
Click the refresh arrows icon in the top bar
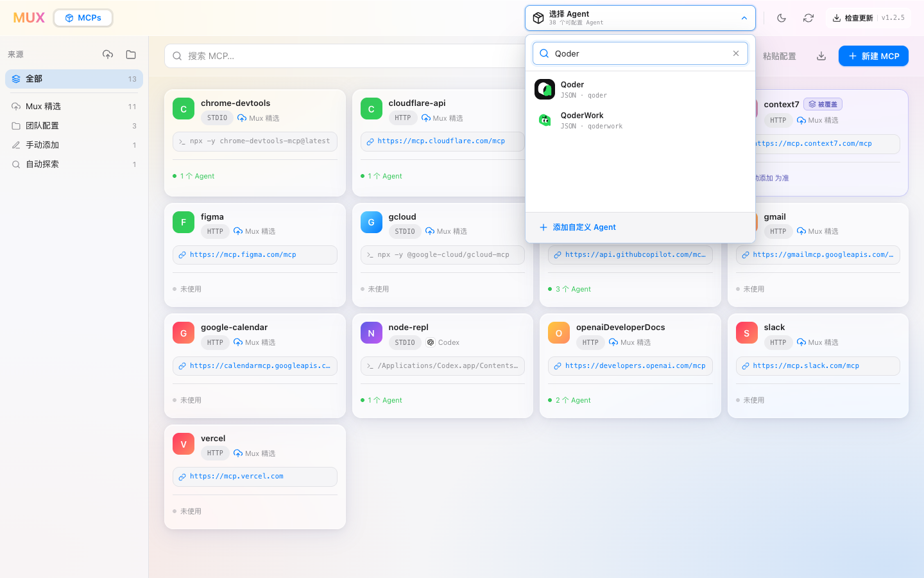(809, 18)
